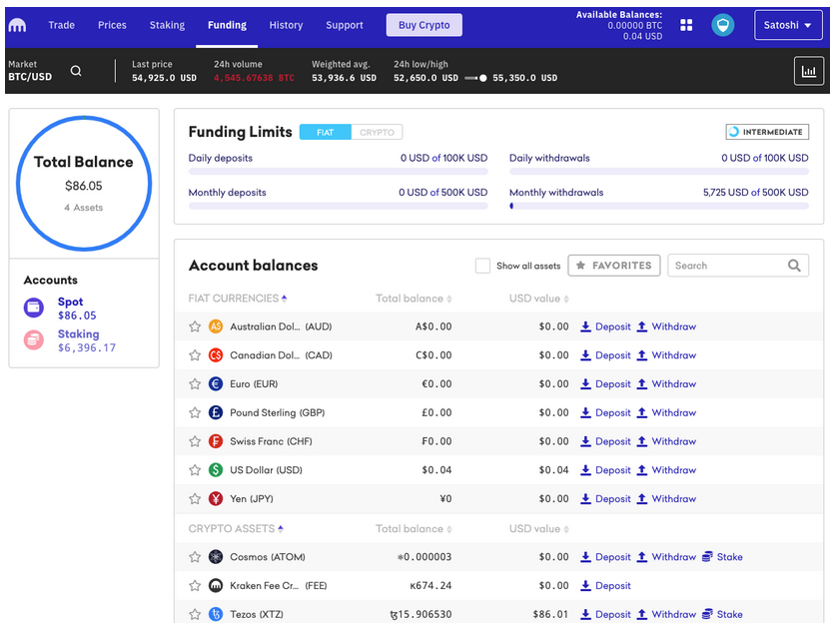Favorite the Euro (EUR) star icon
The width and height of the screenshot is (840, 623).
[195, 383]
